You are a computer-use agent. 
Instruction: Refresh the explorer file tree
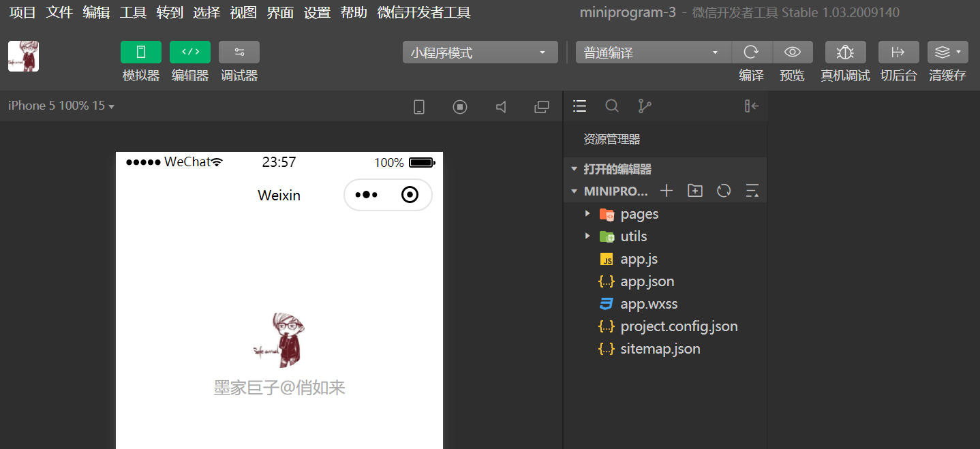click(x=724, y=191)
